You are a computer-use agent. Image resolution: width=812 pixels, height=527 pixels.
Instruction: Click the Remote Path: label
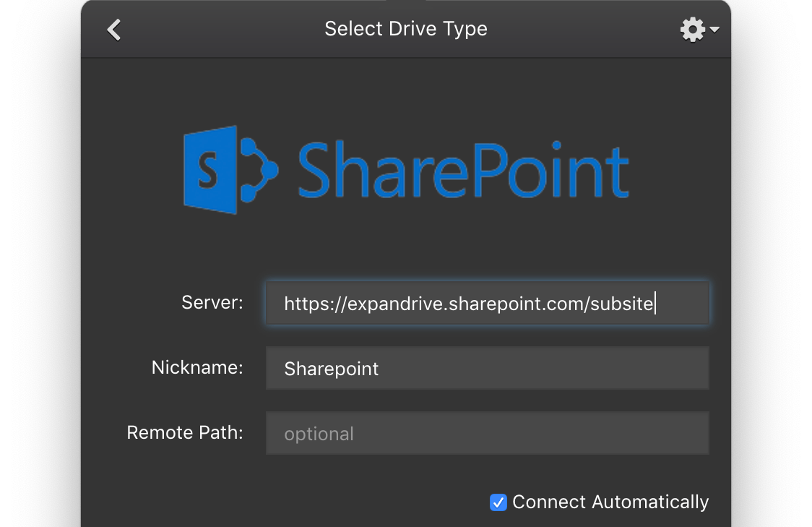(x=185, y=433)
